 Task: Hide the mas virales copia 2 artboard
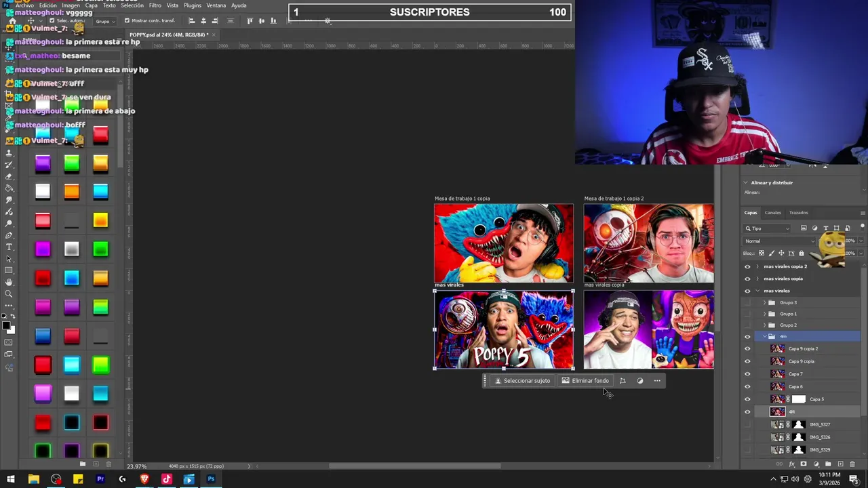747,266
